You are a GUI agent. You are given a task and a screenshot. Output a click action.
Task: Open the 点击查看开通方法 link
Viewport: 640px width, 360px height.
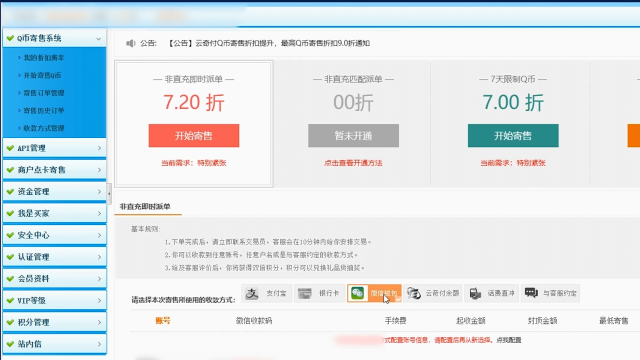(353, 163)
